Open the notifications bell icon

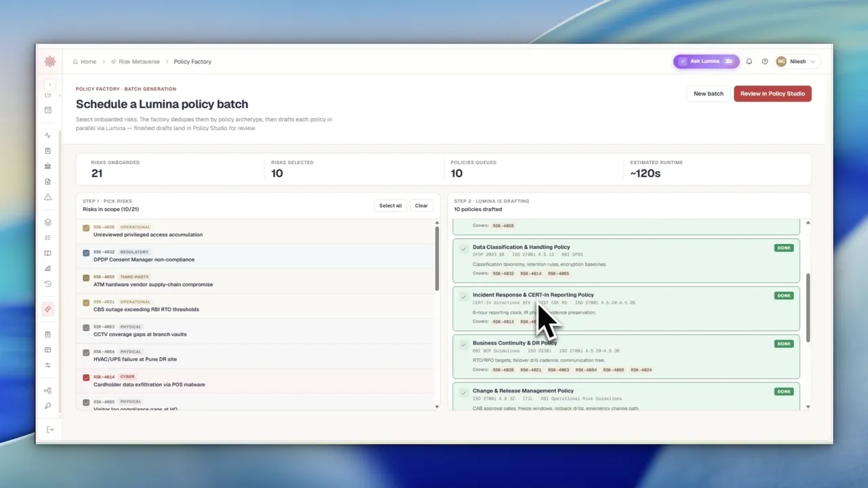pos(749,62)
